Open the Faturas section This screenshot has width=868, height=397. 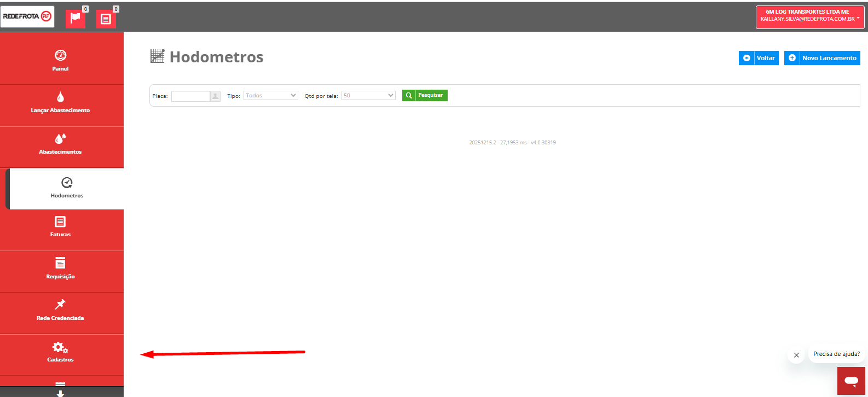61,227
